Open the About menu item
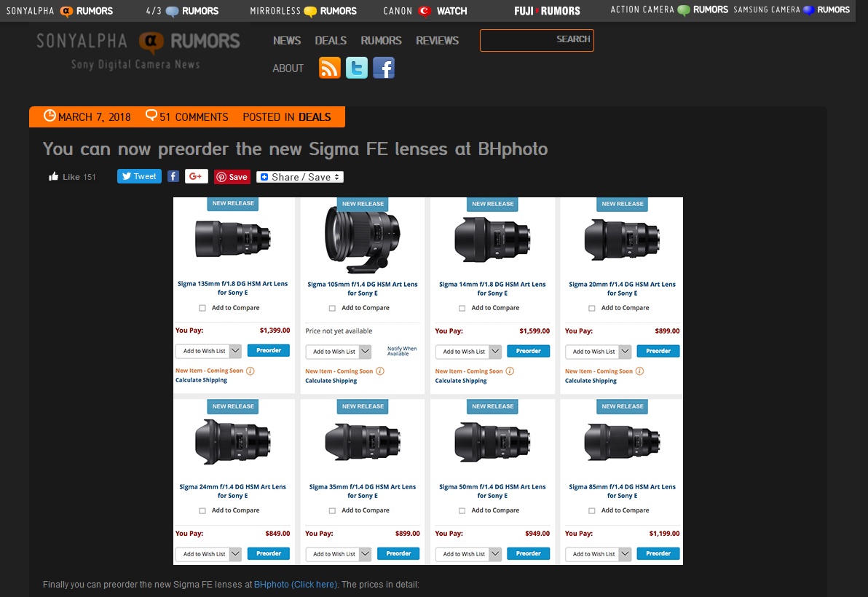The height and width of the screenshot is (597, 868). pos(288,68)
